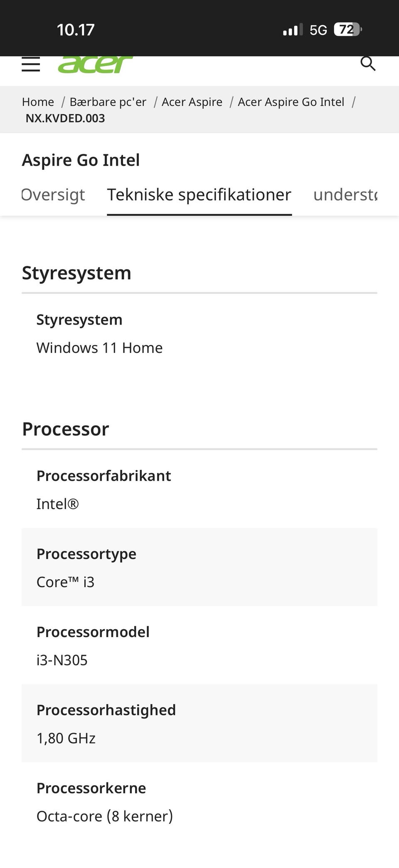Tap the Processortype Core i3 row

coord(199,567)
